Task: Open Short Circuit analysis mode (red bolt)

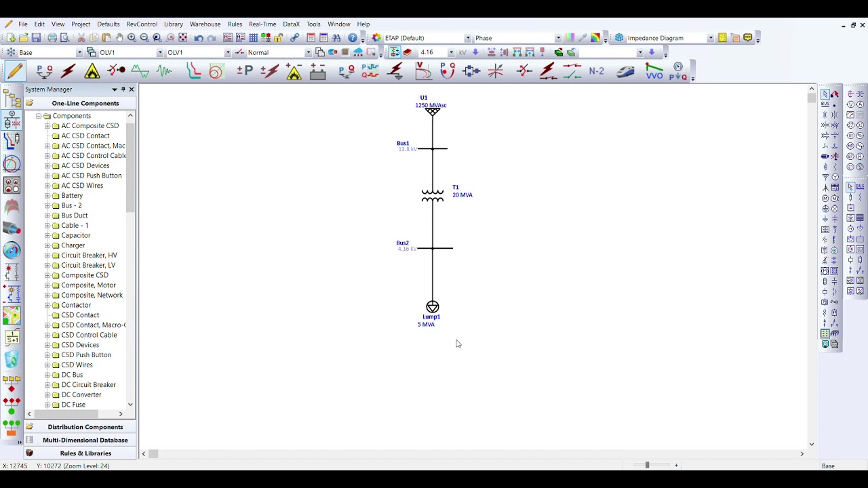Action: [68, 71]
